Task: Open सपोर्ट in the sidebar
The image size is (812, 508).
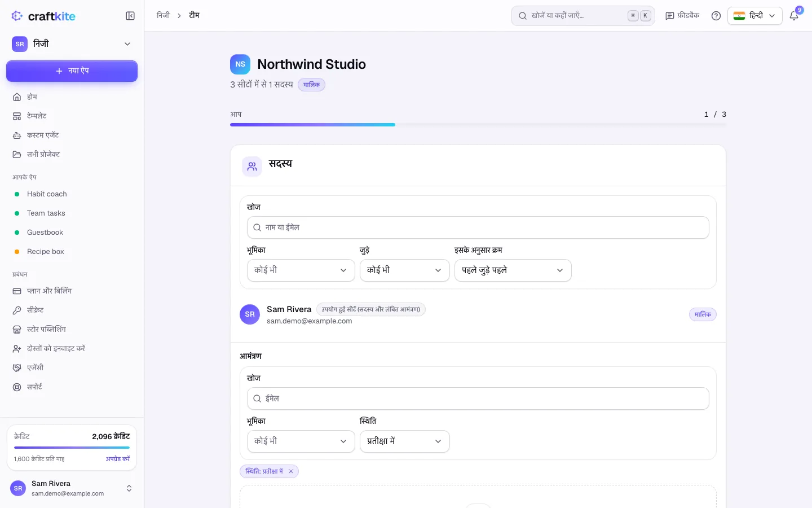Action: pyautogui.click(x=72, y=387)
